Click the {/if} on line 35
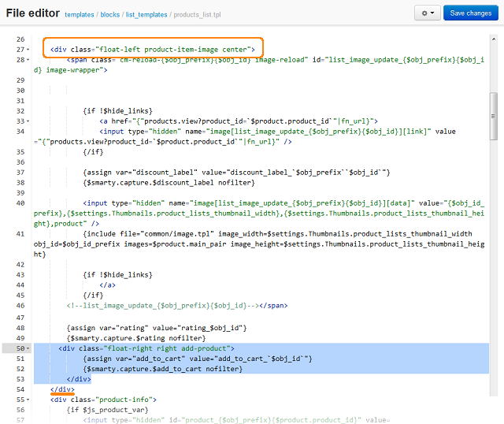504x424 pixels. pyautogui.click(x=93, y=152)
